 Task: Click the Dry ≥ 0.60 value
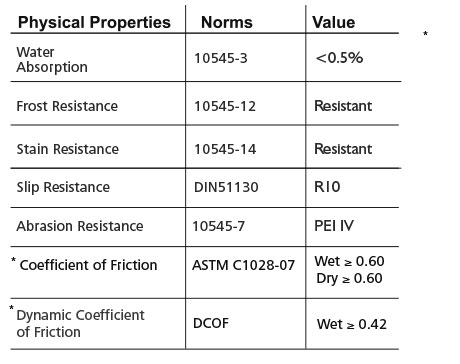(x=349, y=279)
